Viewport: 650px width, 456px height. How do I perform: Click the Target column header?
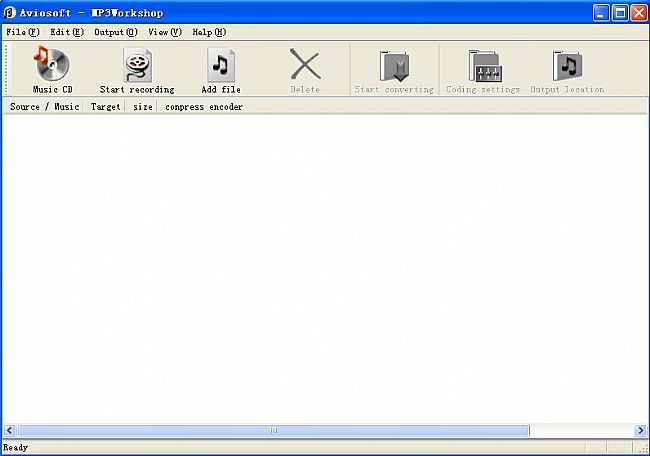[104, 107]
